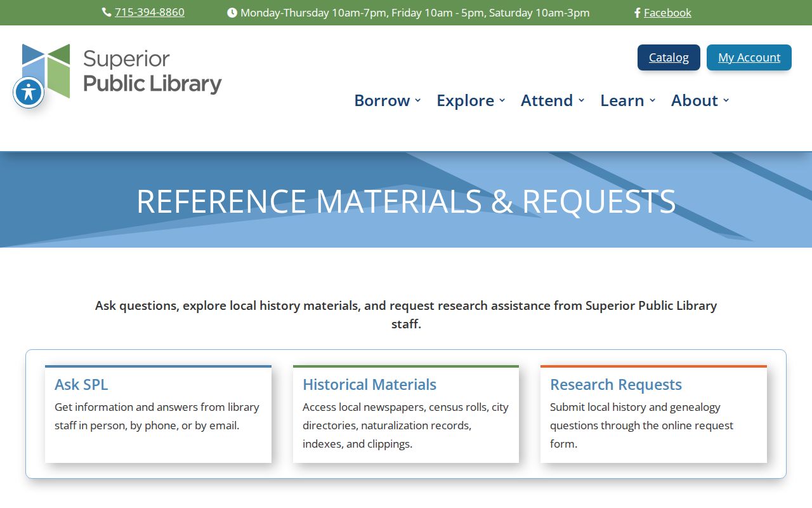The height and width of the screenshot is (508, 812).
Task: Go to My Account
Action: [x=749, y=57]
